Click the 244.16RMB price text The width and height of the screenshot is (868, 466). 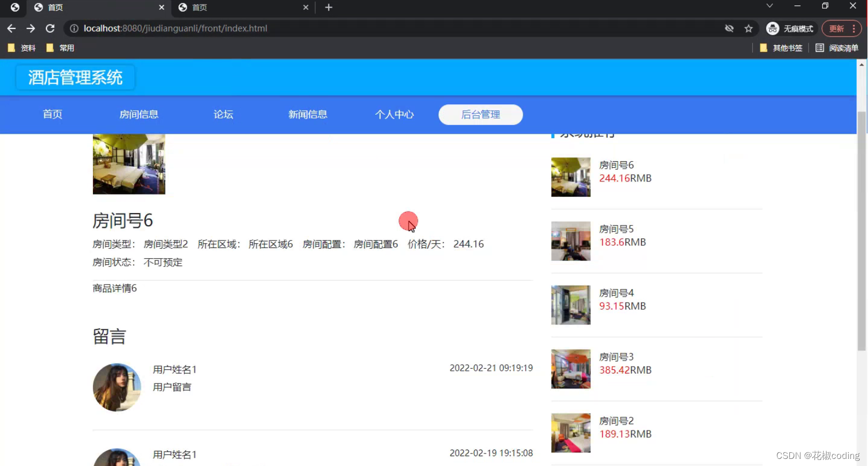coord(625,178)
